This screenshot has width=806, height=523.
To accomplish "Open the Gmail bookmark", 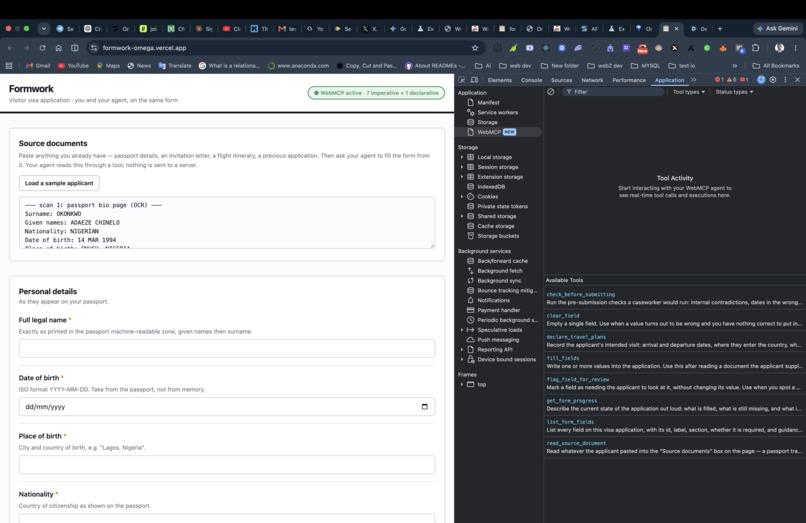I will tap(38, 65).
